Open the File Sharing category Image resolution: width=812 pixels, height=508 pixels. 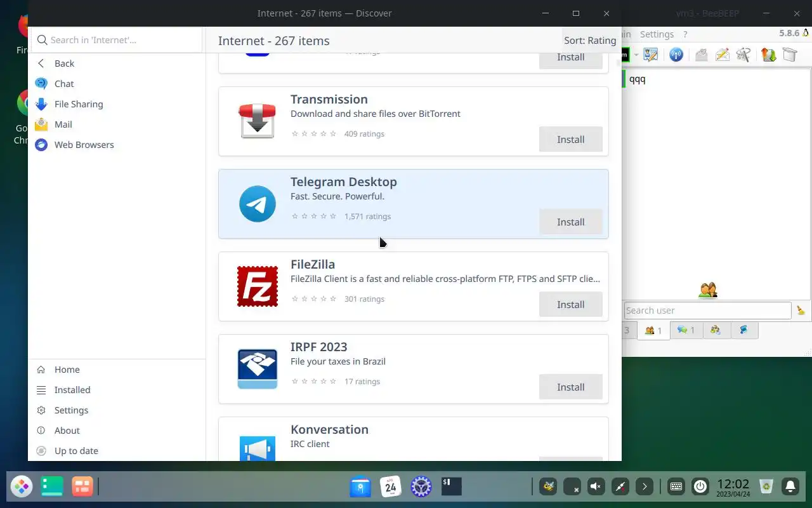pyautogui.click(x=117, y=104)
